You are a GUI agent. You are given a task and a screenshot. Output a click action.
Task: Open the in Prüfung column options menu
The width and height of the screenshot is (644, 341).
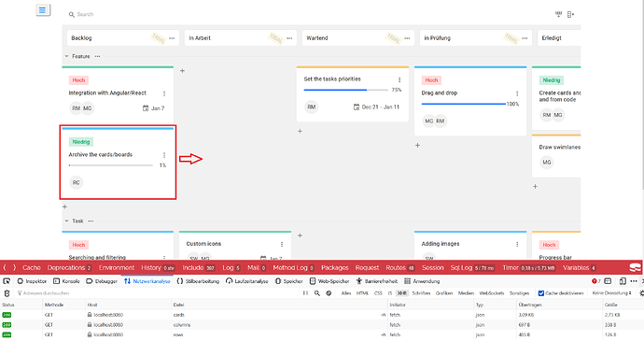point(525,38)
